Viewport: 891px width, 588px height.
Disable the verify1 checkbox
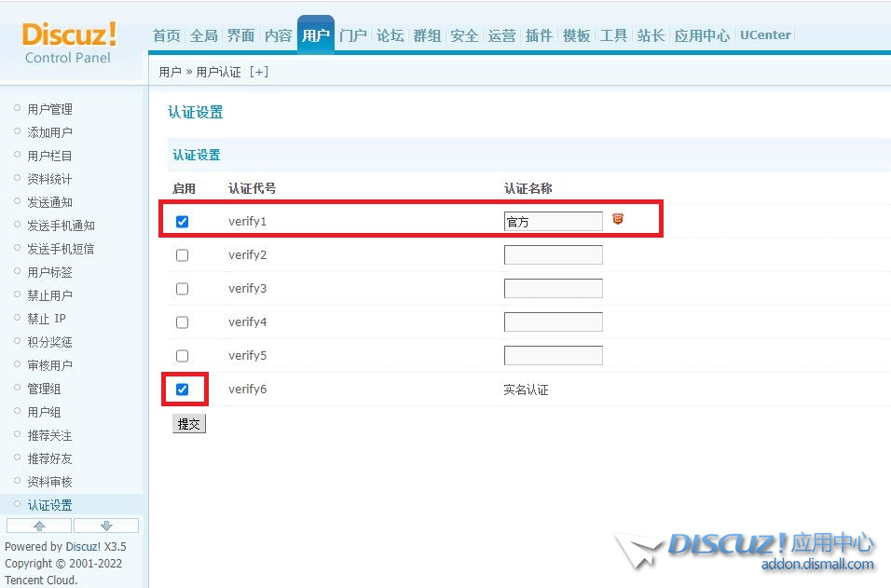pyautogui.click(x=183, y=222)
